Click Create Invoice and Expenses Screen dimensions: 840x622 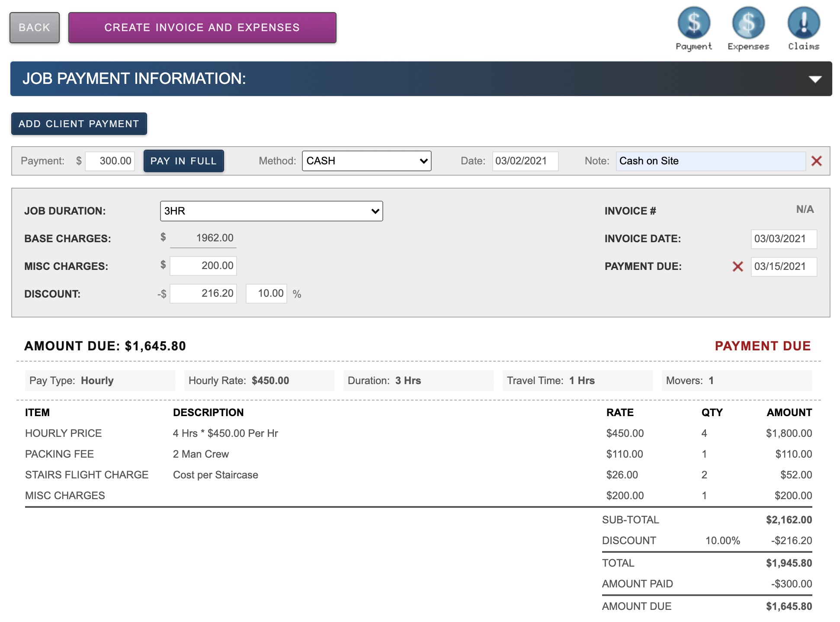pyautogui.click(x=202, y=28)
